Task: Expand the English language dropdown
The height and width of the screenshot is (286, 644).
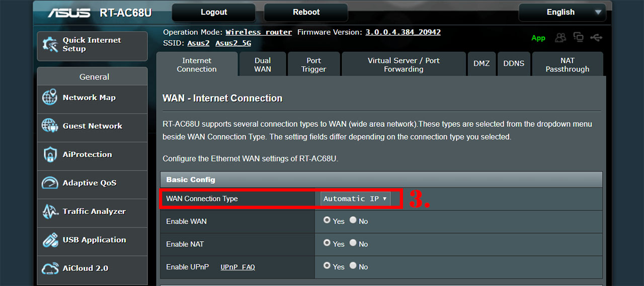Action: (x=562, y=13)
